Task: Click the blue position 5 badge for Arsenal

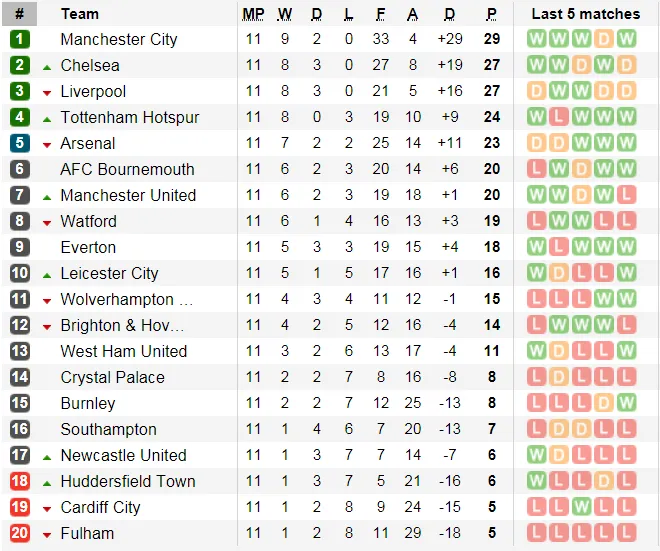Action: [x=20, y=143]
